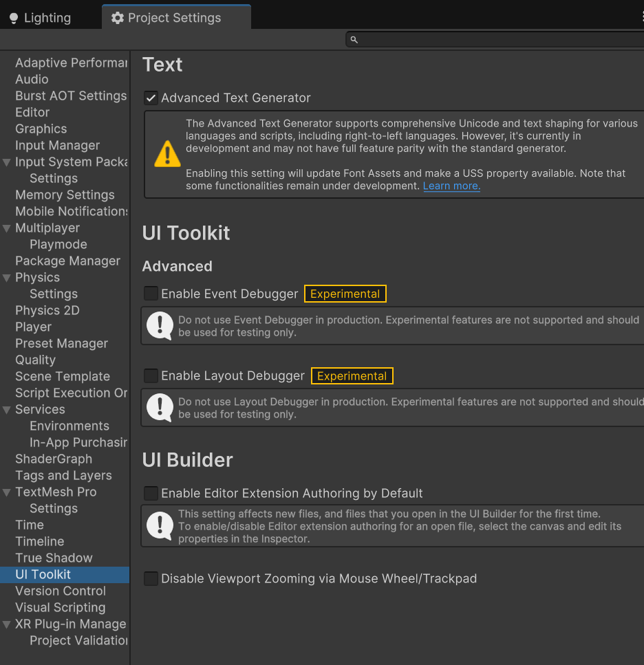
Task: Click the Experimental badge beside Event Debugger
Action: click(345, 294)
